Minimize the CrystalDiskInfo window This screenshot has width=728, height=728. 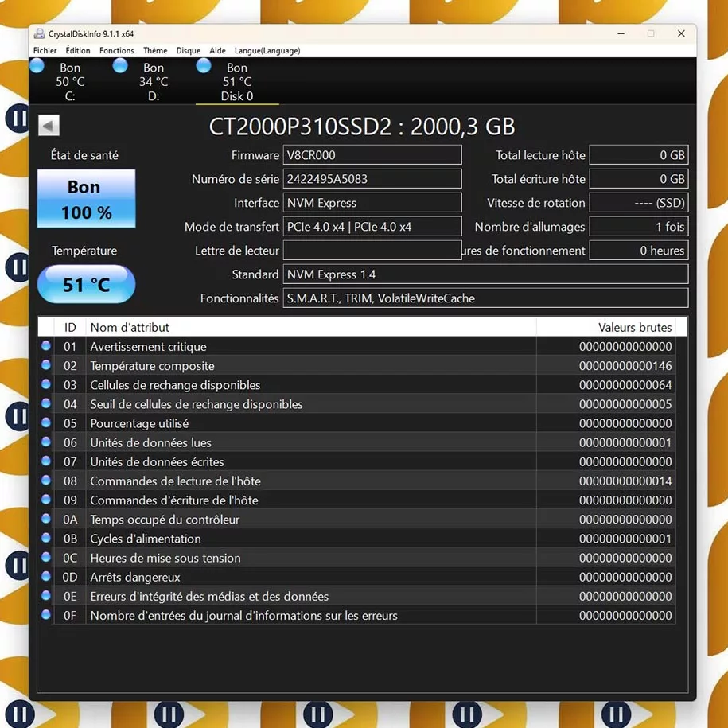[621, 33]
